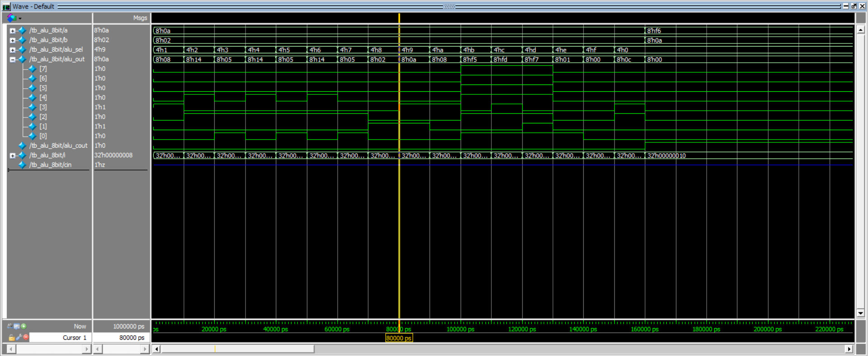Viewport: 868px width, 356px height.
Task: Delete Cursor 1 with red minus icon
Action: [x=26, y=337]
